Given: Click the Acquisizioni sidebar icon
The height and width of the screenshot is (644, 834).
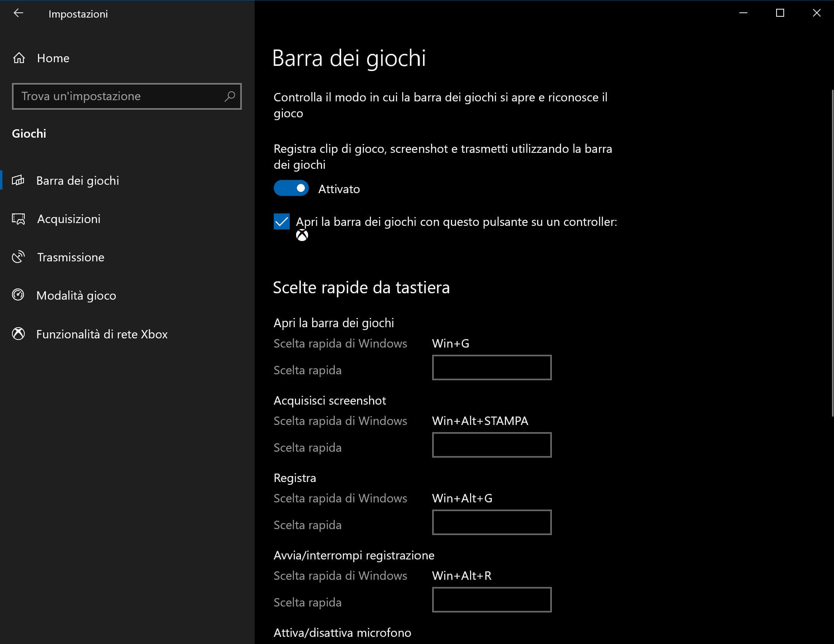Looking at the screenshot, I should coord(18,219).
